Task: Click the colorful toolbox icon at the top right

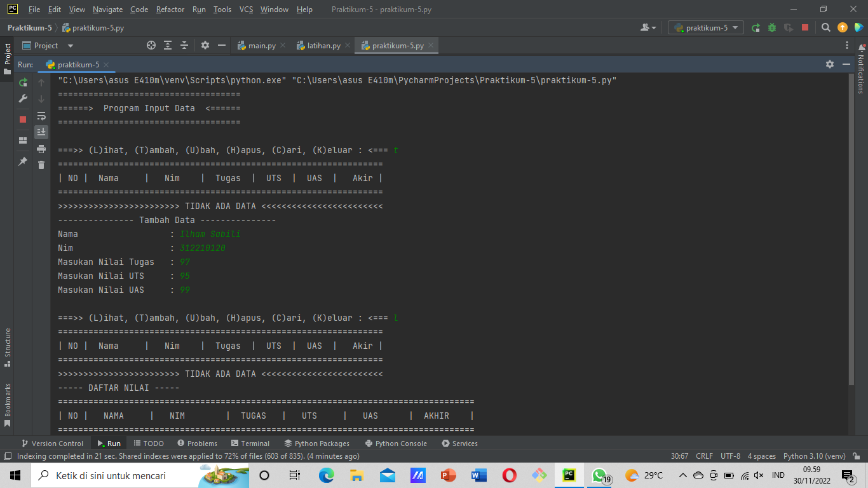Action: [858, 27]
